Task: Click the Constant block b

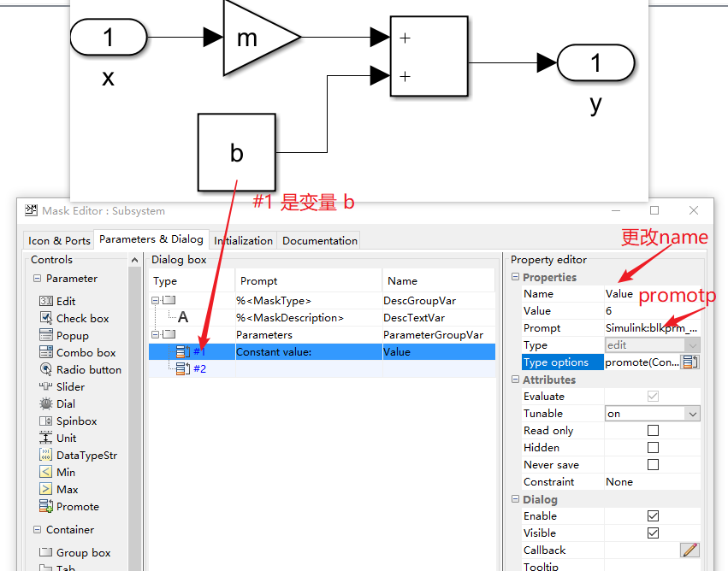Action: pyautogui.click(x=237, y=153)
